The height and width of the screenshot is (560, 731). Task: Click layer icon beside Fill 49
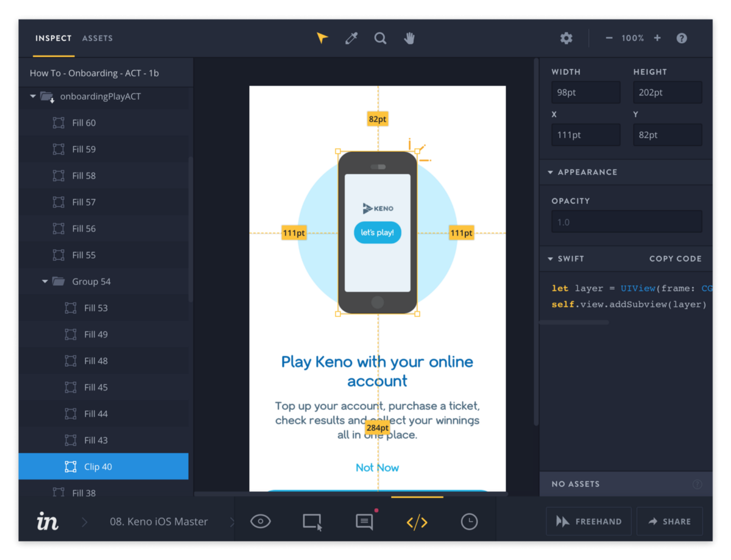click(71, 335)
